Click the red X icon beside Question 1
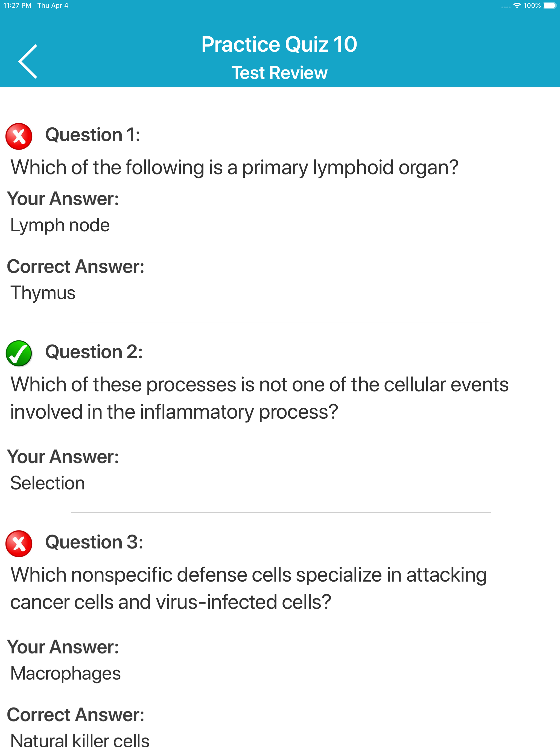The width and height of the screenshot is (560, 747). coord(19,136)
